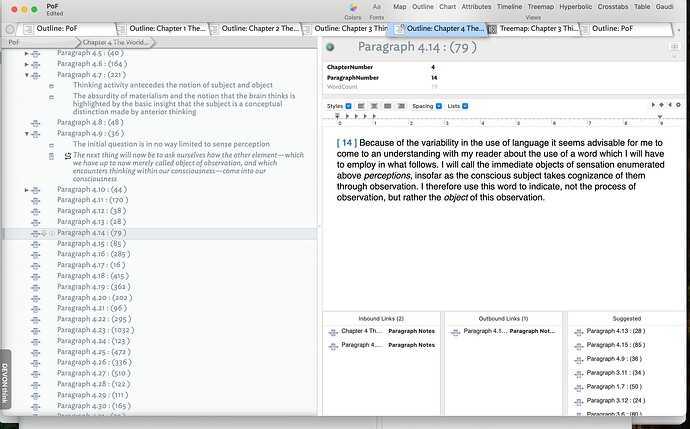
Task: Open the Styles dropdown
Action: pos(339,106)
